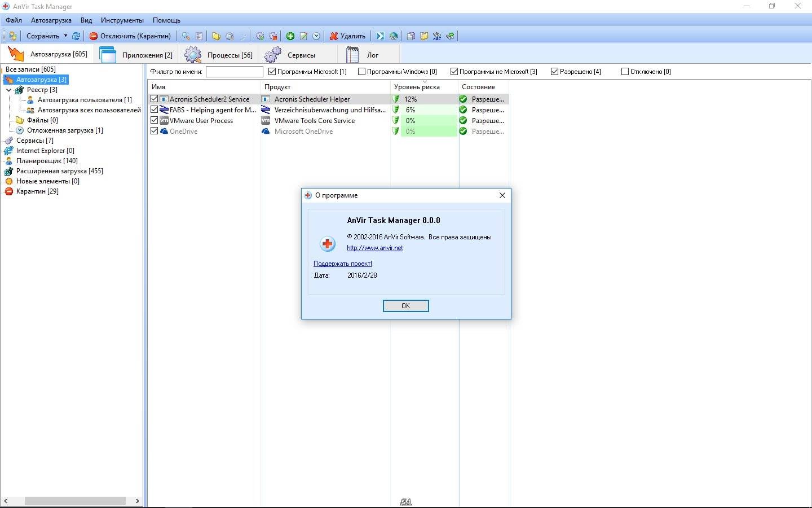Click the delayed startup clock icon
812x508 pixels.
pos(316,36)
